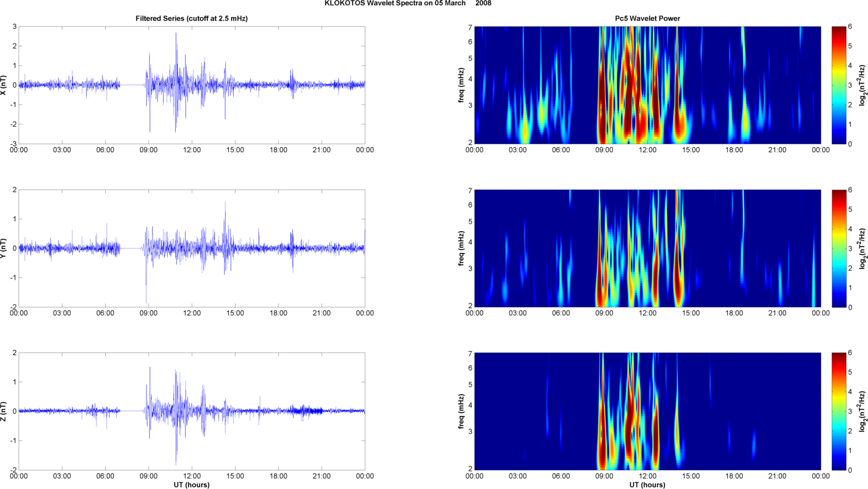Click 'freq (mHz)' label of top spectrogram
868x489 pixels.
[461, 85]
